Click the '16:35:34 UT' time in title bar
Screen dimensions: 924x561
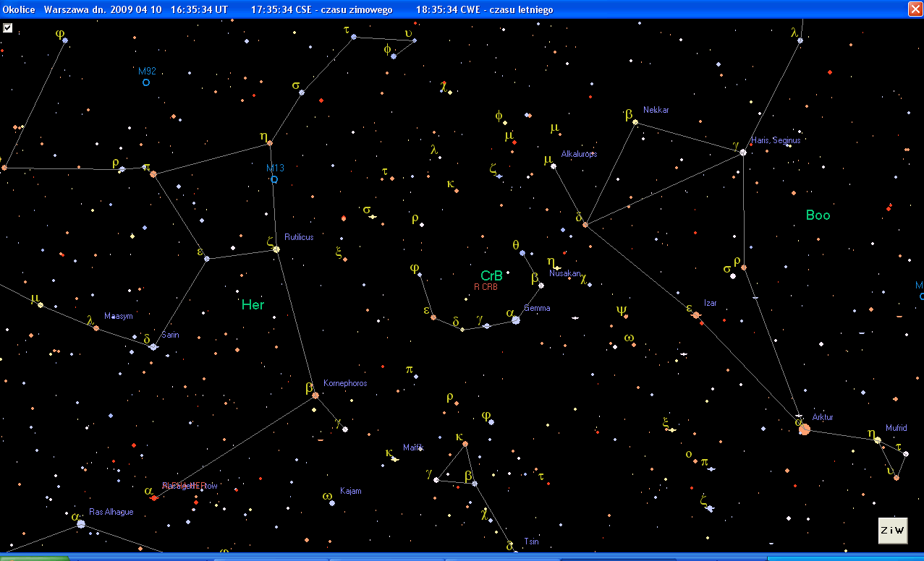[201, 9]
